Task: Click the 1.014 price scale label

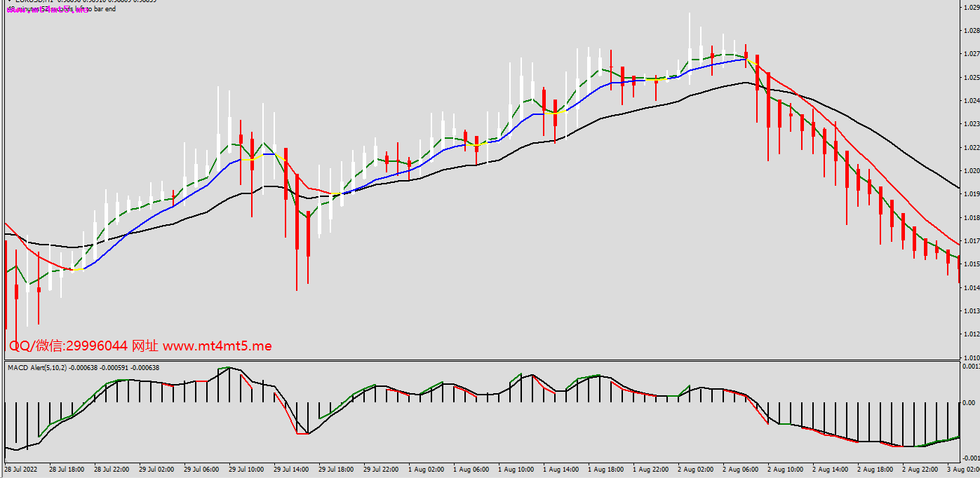Action: tap(971, 288)
